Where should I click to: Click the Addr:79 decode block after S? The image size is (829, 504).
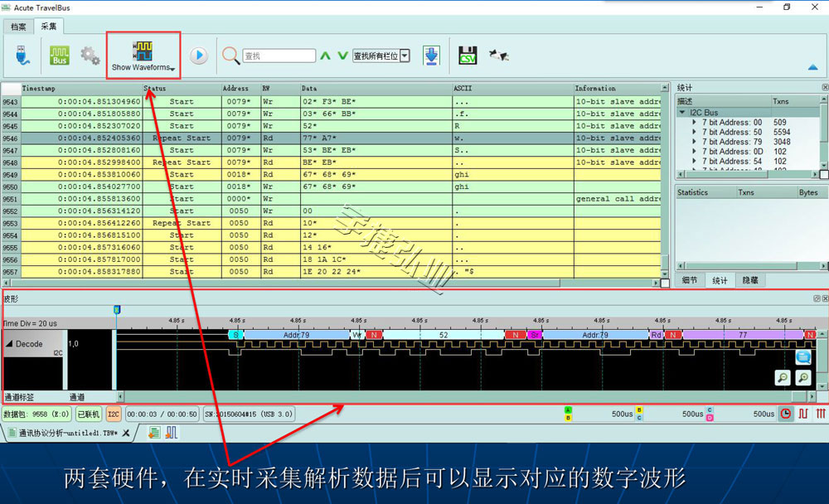point(296,335)
